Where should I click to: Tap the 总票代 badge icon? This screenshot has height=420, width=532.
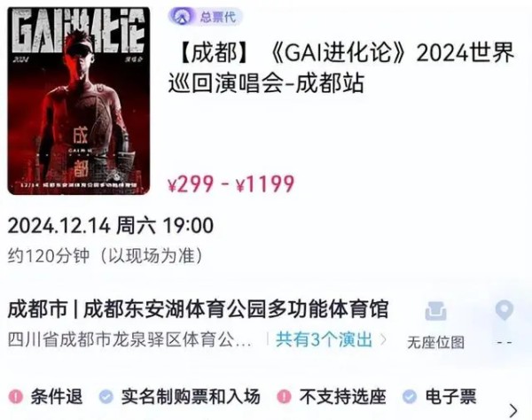(x=183, y=16)
